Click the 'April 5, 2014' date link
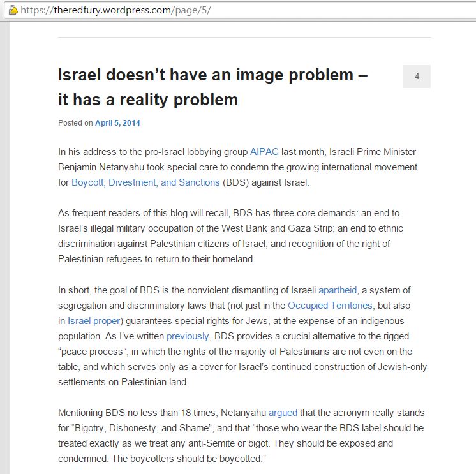The width and height of the screenshot is (476, 474). 117,123
